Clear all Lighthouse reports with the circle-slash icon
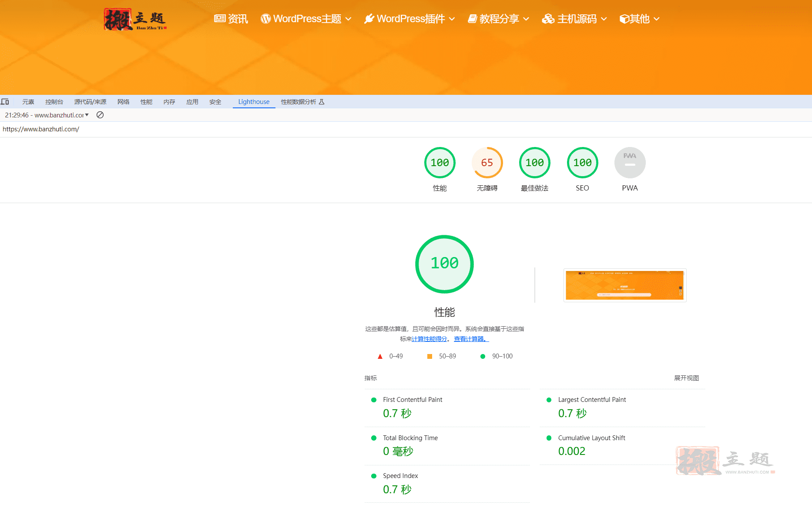 [x=100, y=115]
